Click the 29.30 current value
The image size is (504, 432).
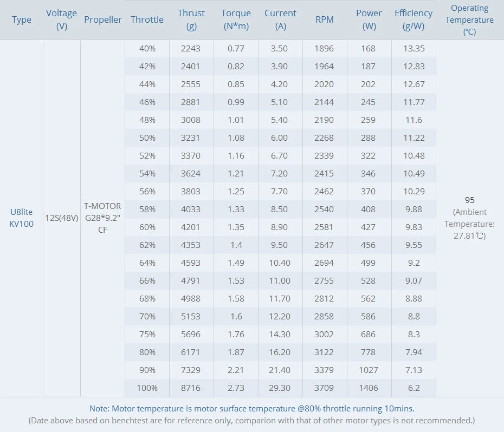pos(280,388)
